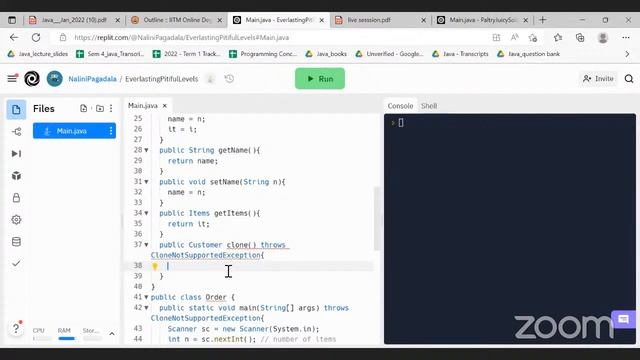This screenshot has width=640, height=360.
Task: Toggle the read aloud icon in address bar
Action: pyautogui.click(x=514, y=38)
